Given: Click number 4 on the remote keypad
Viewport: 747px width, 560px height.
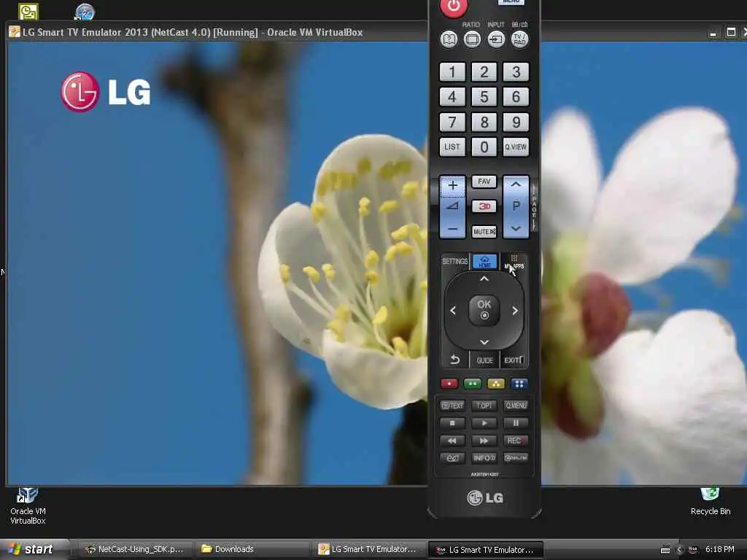Looking at the screenshot, I should tap(452, 97).
